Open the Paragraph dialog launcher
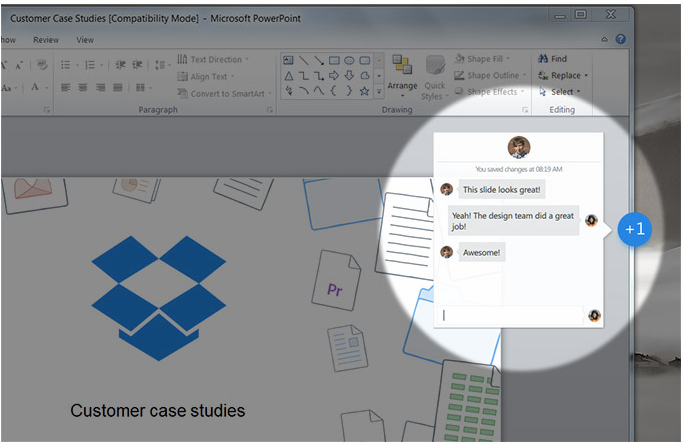Screen dimensions: 683x445 [x=270, y=110]
